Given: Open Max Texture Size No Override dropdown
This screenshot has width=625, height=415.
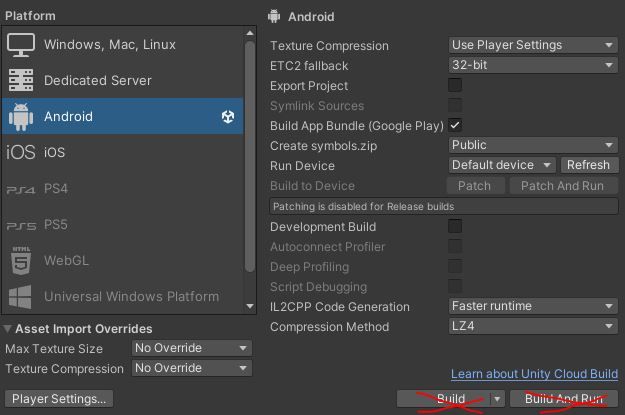Looking at the screenshot, I should coord(192,348).
